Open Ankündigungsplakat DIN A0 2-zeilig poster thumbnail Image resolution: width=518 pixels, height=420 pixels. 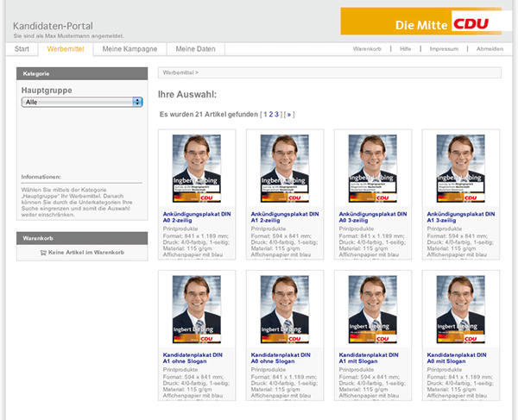coord(197,169)
